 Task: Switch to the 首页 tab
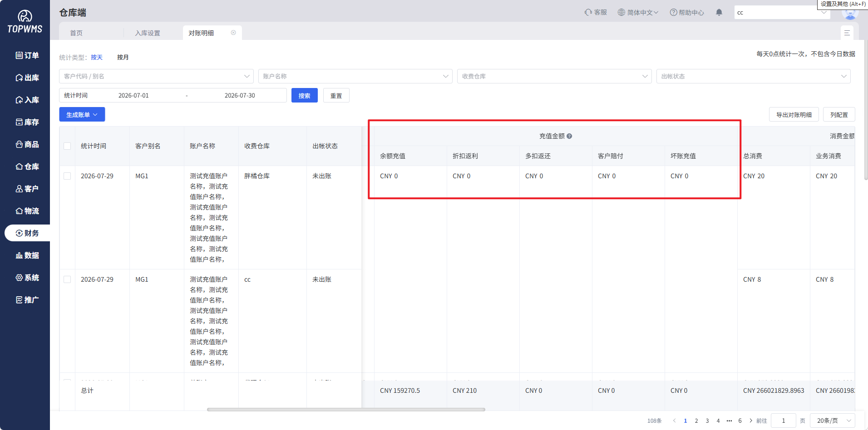tap(76, 33)
